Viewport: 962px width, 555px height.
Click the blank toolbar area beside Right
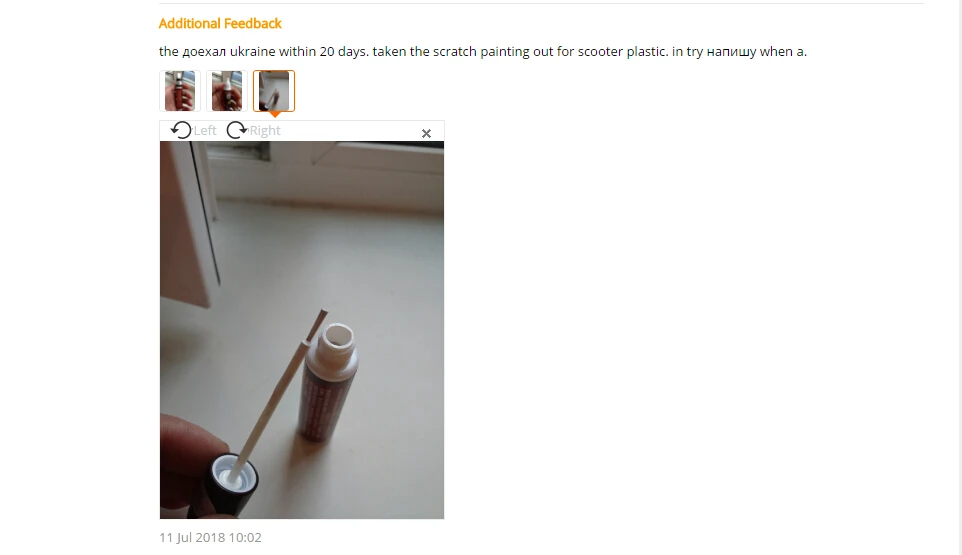350,131
